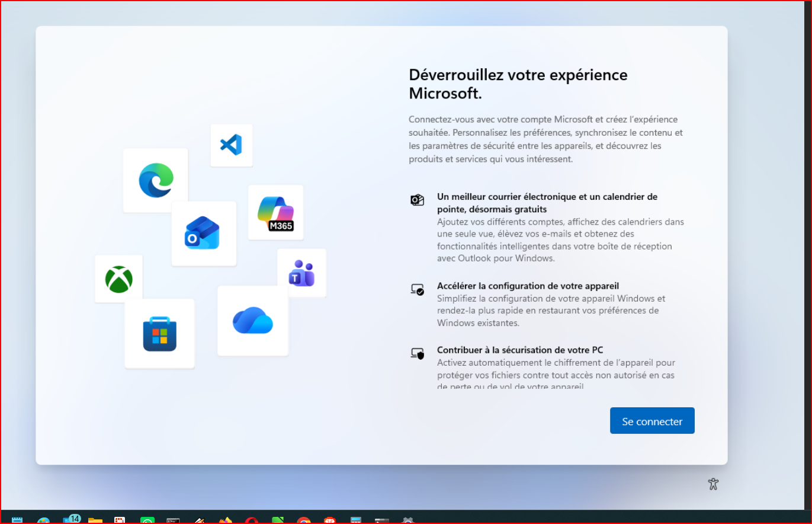Click the description starting 'Activez automatiquement le chiffrement'

pyautogui.click(x=556, y=374)
